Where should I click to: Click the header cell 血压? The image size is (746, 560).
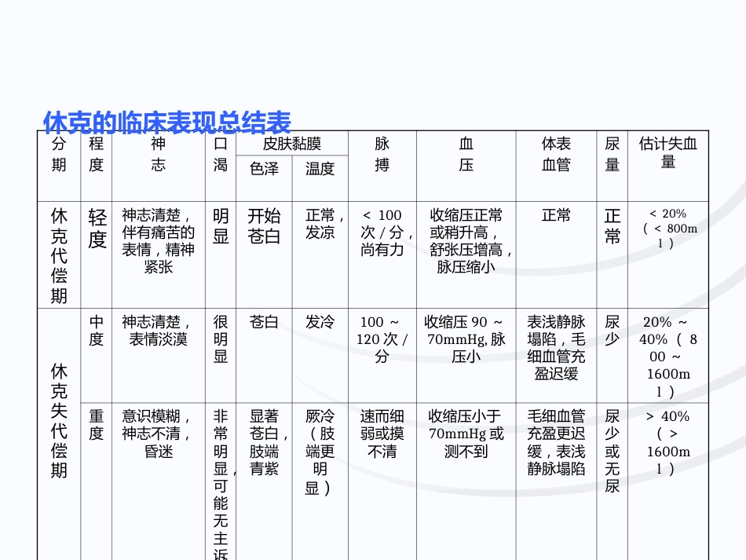(x=466, y=166)
